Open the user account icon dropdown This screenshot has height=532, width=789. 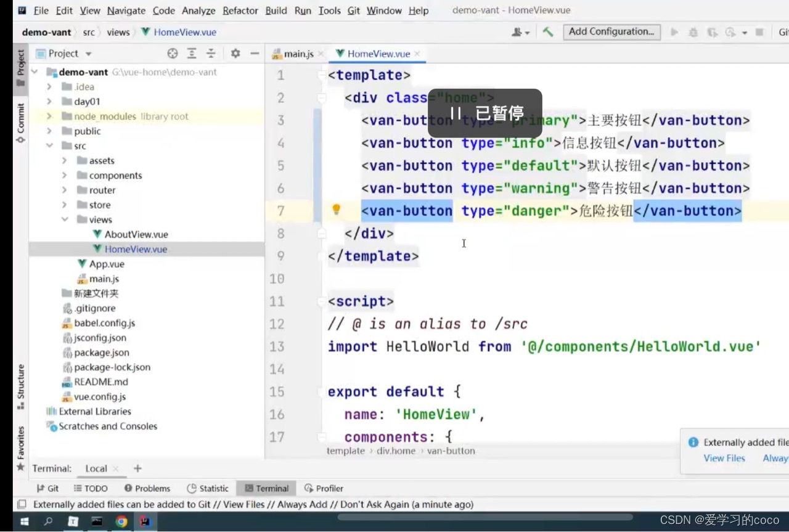pos(520,32)
